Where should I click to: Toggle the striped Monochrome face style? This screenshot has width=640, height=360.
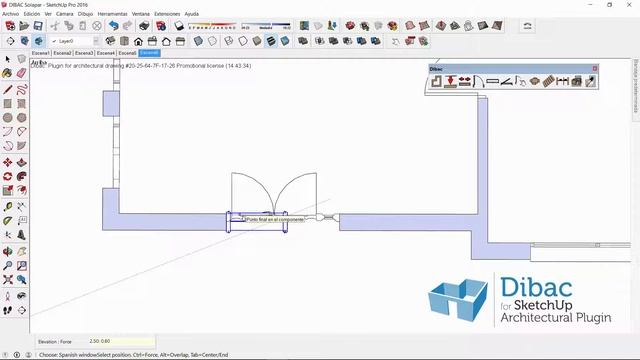click(x=271, y=41)
